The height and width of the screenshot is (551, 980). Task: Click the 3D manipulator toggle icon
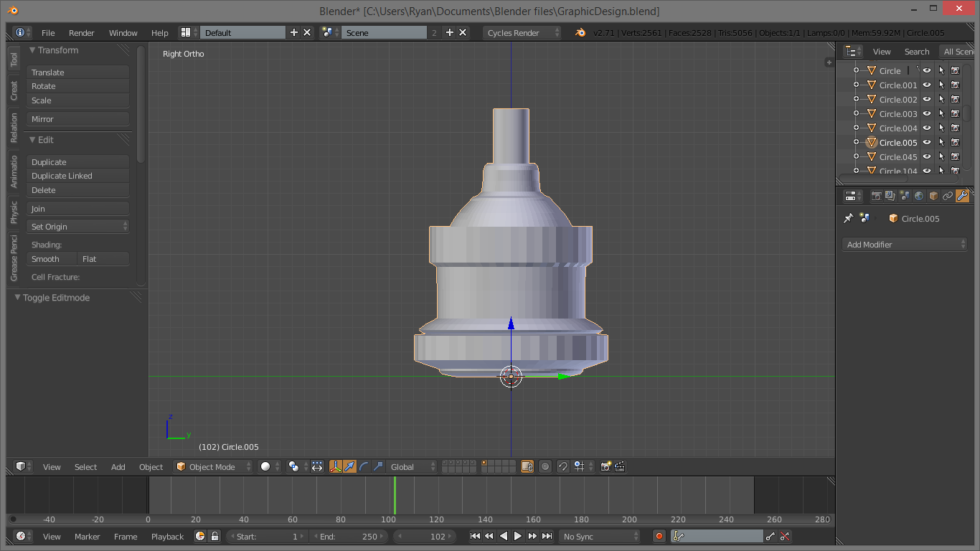tap(335, 466)
